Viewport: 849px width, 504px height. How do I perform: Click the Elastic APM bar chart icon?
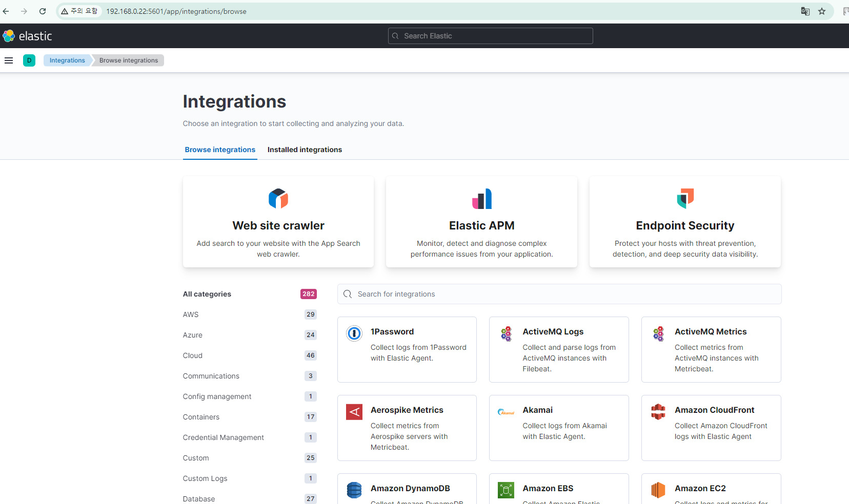tap(481, 199)
